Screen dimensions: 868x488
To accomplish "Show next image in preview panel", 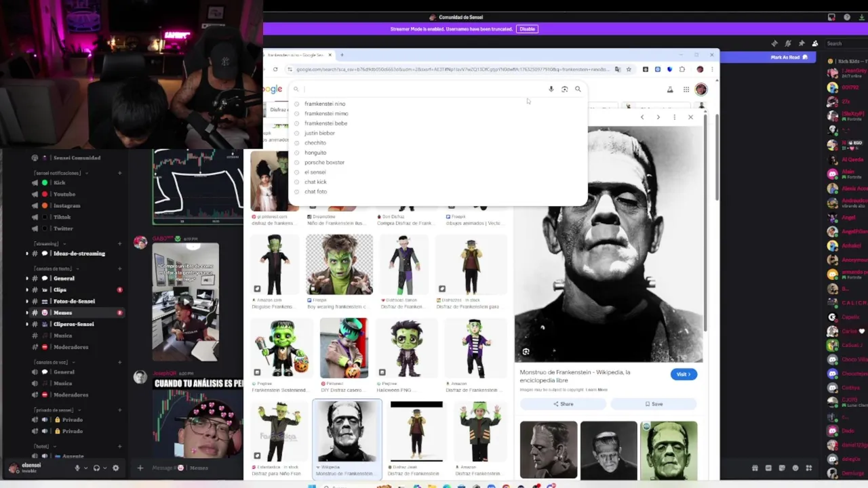I will coord(658,117).
